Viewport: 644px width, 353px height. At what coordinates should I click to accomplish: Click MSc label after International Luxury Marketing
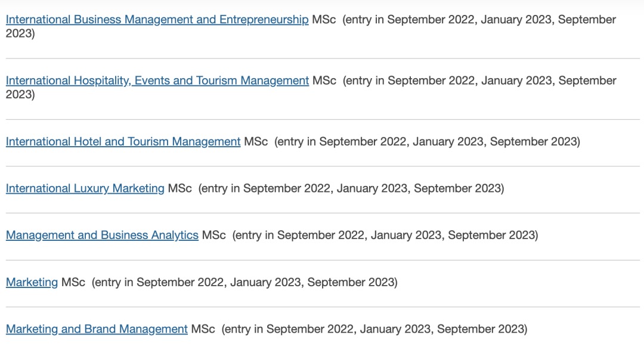(180, 188)
